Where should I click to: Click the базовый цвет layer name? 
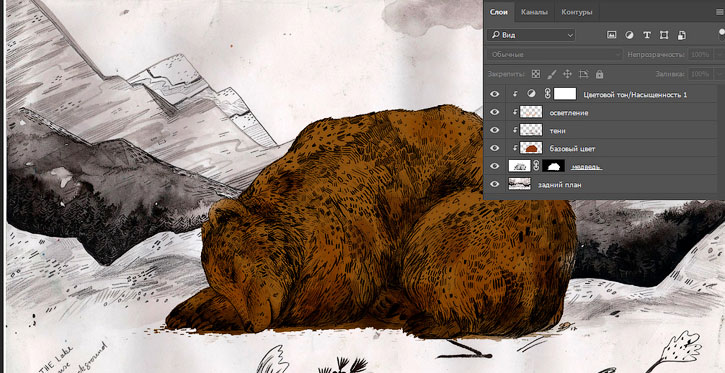click(x=572, y=149)
